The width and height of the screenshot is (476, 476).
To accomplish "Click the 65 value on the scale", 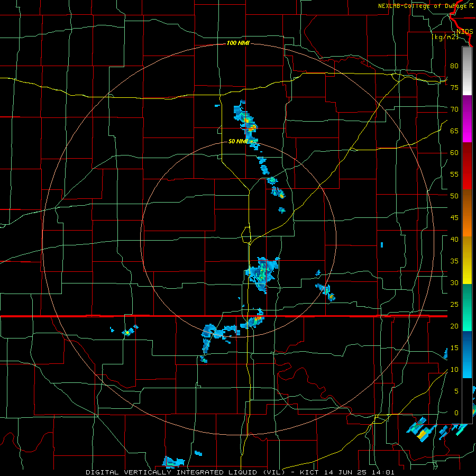I will (x=454, y=131).
